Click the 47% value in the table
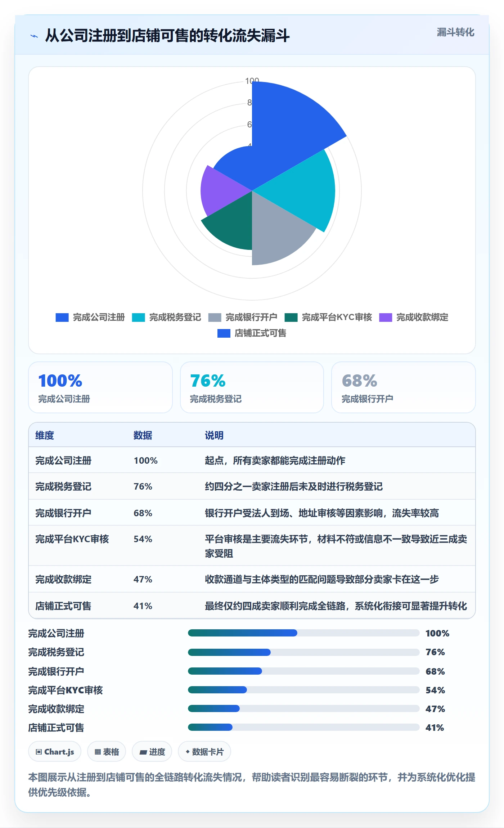 [143, 579]
